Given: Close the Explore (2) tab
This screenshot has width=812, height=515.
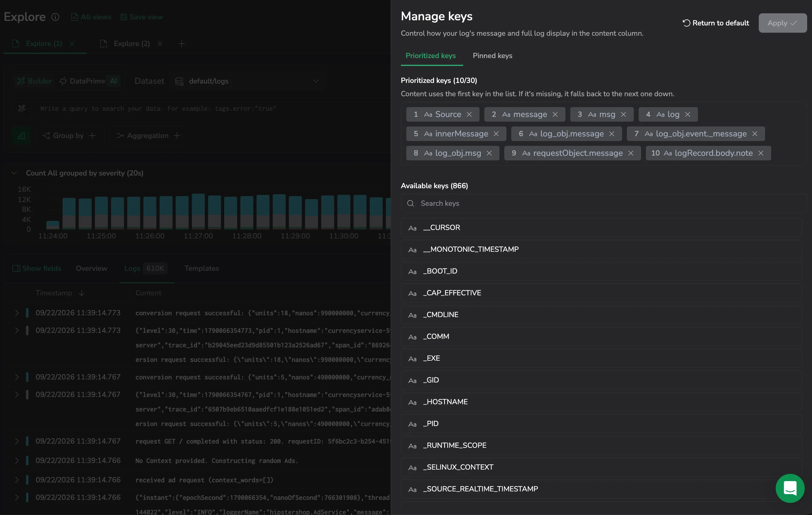Looking at the screenshot, I should click(x=160, y=44).
